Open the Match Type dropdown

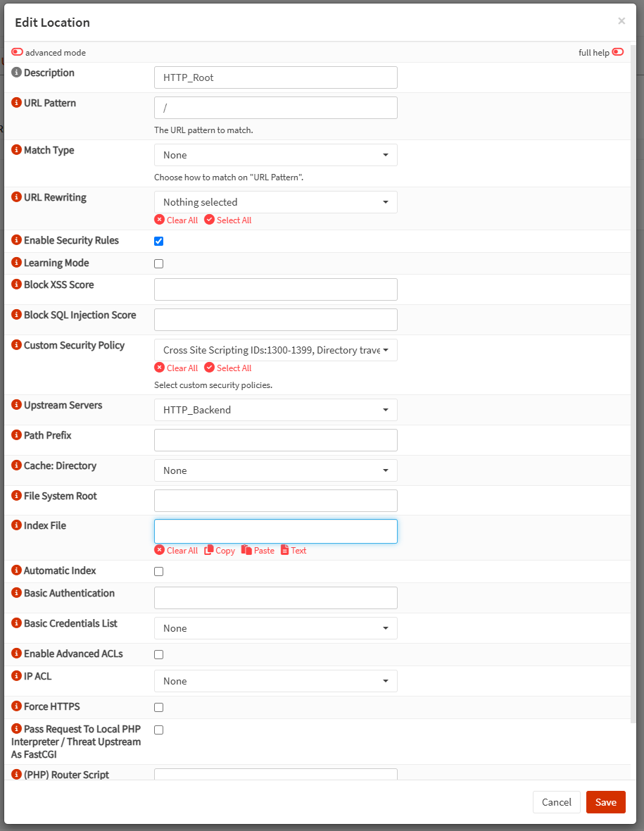pos(275,155)
